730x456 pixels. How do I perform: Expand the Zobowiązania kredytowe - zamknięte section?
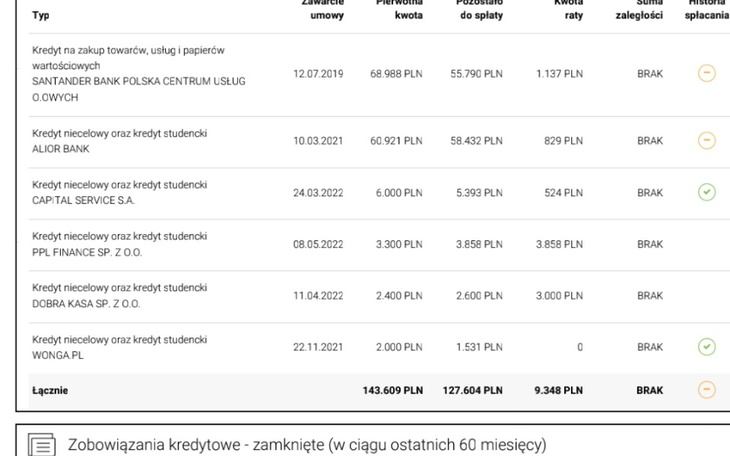tap(307, 444)
